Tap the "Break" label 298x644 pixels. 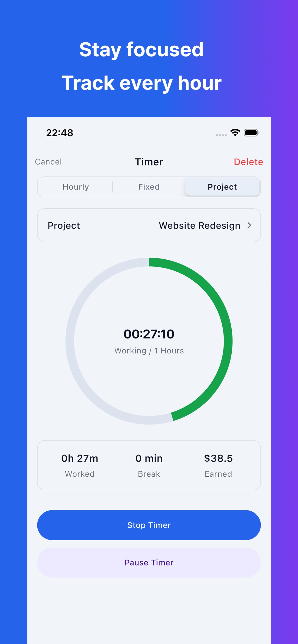click(x=149, y=474)
